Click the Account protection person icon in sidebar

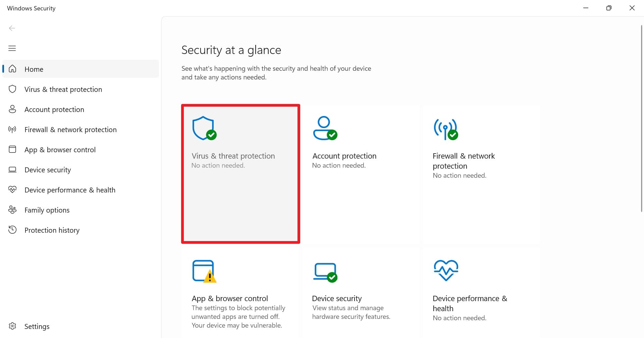click(12, 109)
